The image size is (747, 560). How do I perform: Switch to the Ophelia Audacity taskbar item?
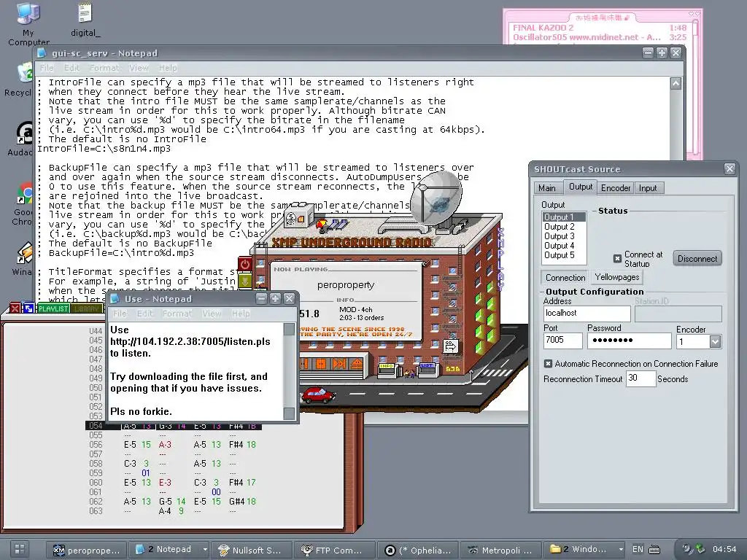point(417,550)
